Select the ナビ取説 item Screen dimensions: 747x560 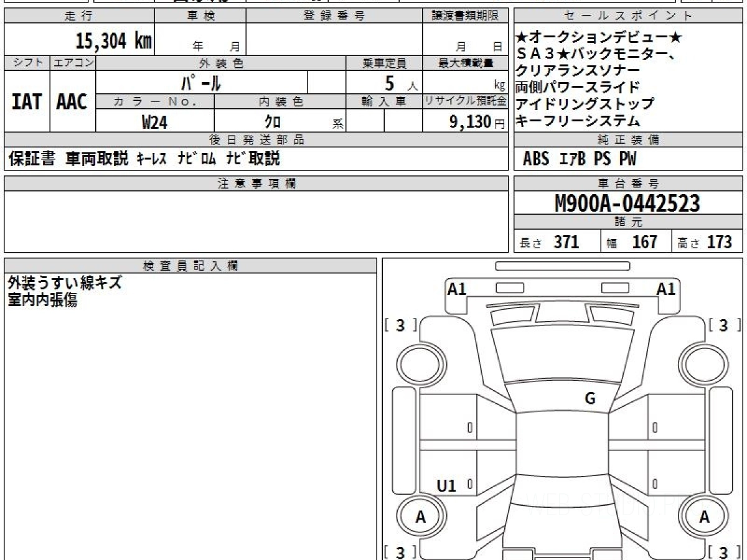[253, 159]
